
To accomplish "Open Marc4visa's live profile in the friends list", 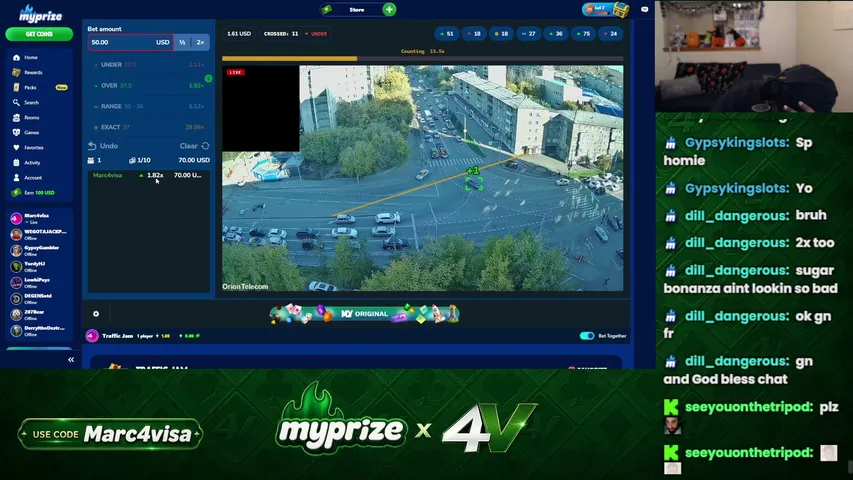I will (39, 218).
